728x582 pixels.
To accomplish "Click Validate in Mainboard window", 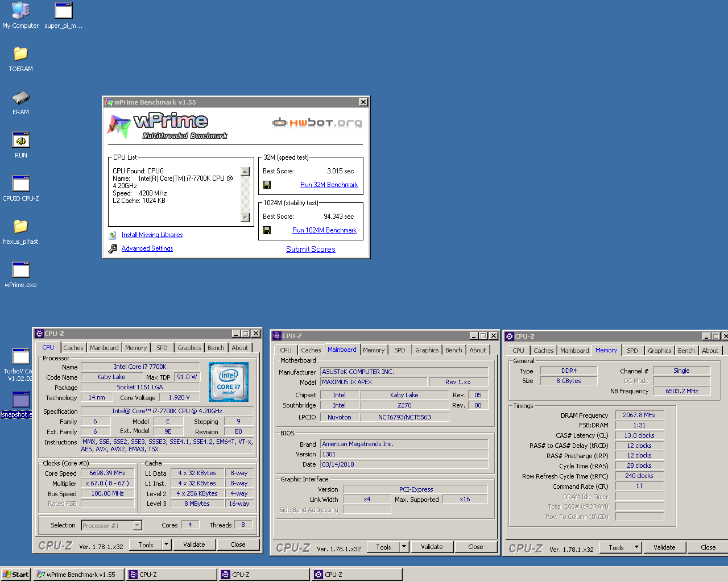I will tap(432, 547).
